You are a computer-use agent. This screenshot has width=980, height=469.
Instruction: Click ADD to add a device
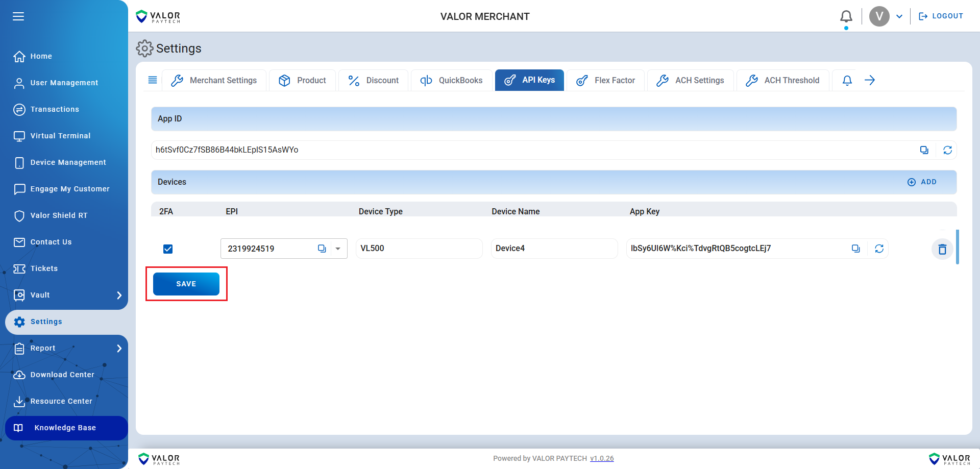(922, 182)
